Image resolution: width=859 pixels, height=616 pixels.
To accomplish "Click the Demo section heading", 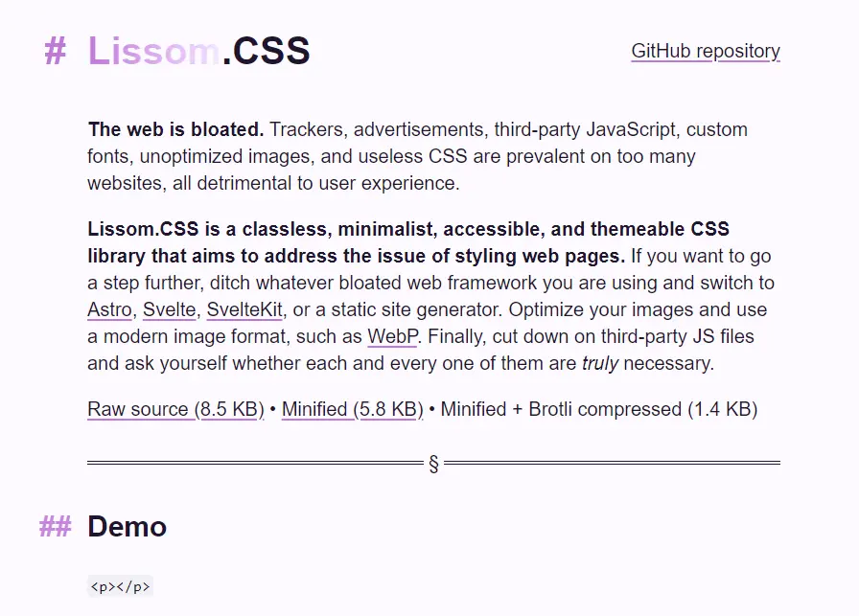I will 128,527.
